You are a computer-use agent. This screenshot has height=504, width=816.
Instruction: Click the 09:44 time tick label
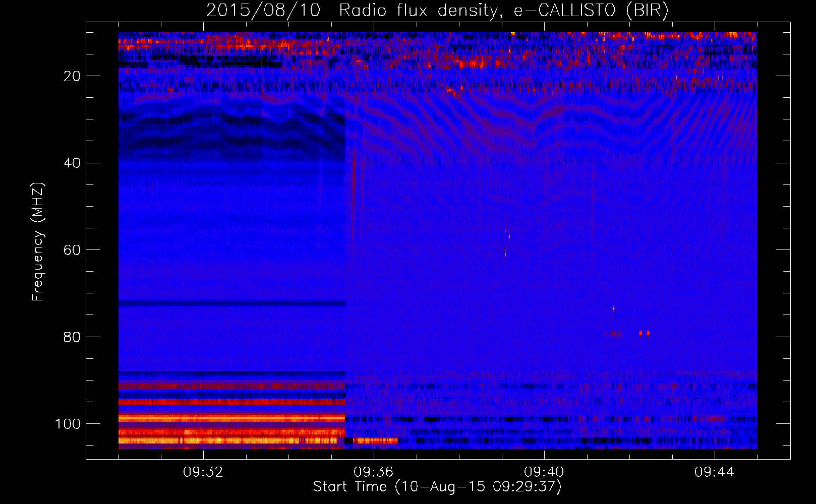[715, 472]
